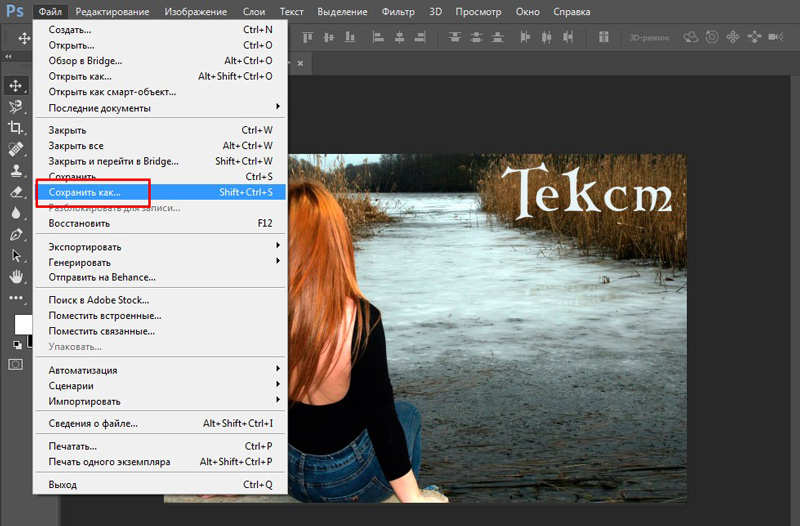800x526 pixels.
Task: Distribute right edges icon
Action: pos(568,37)
